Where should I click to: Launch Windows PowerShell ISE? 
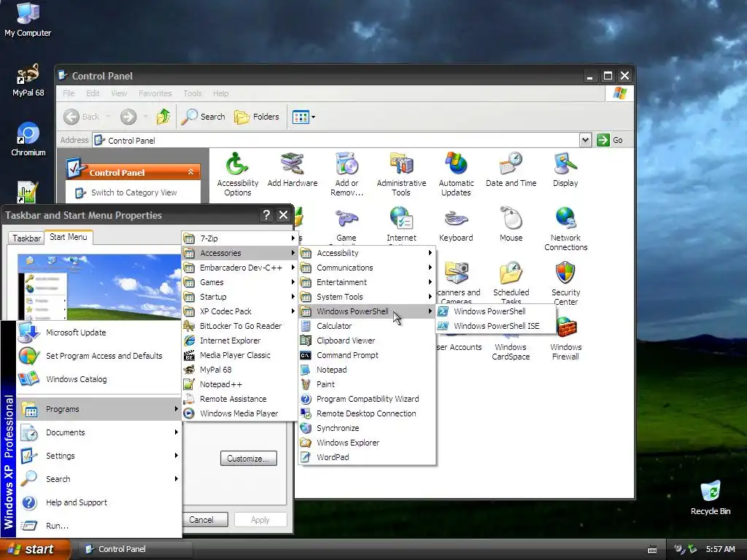495,326
